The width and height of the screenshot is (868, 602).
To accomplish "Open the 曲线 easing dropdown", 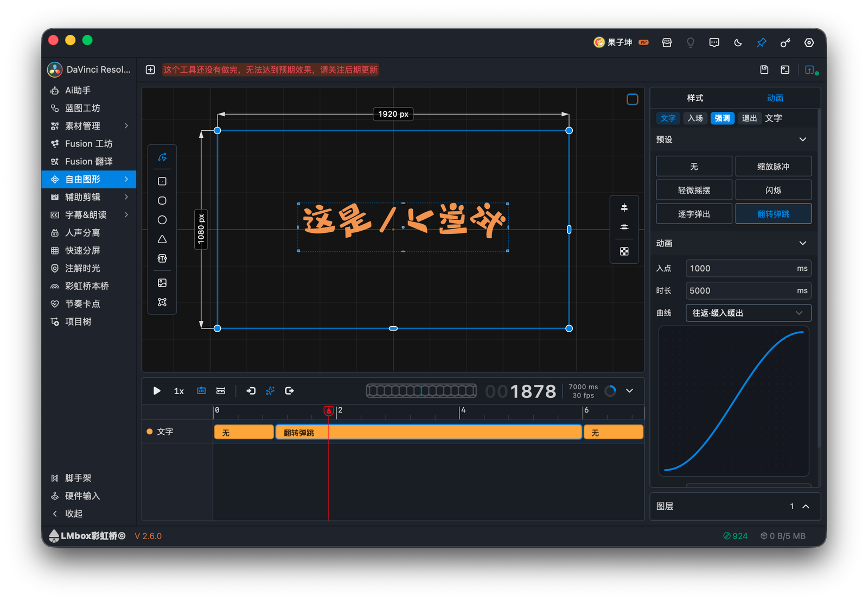I will [x=748, y=313].
